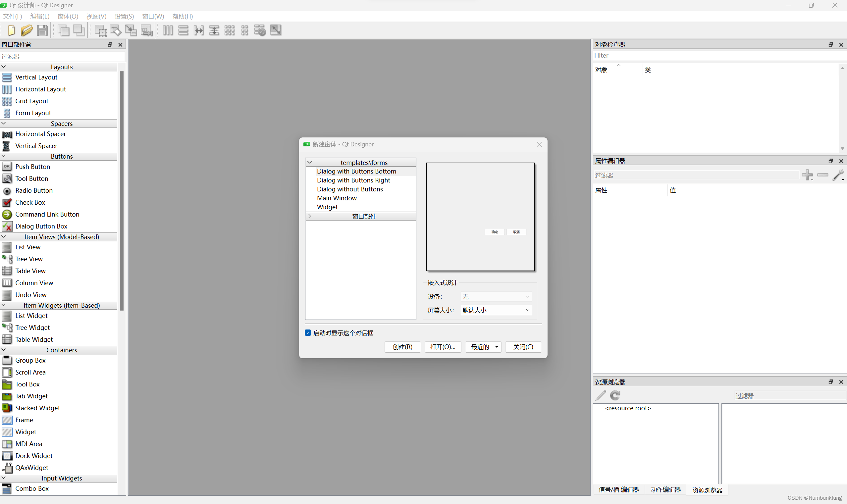
Task: Click the Bring to Front toolbar icon
Action: pyautogui.click(x=79, y=30)
